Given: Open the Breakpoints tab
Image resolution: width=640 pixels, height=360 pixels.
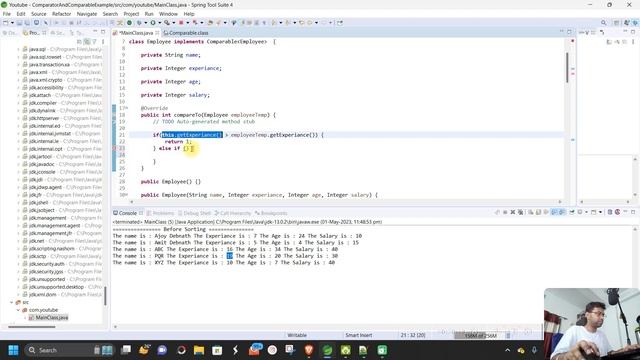Looking at the screenshot, I should coord(271,213).
